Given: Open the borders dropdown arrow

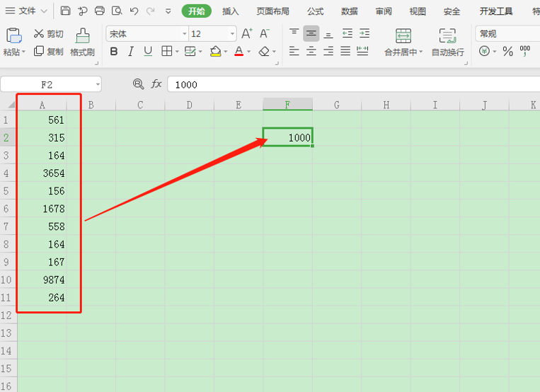Looking at the screenshot, I should click(x=177, y=52).
